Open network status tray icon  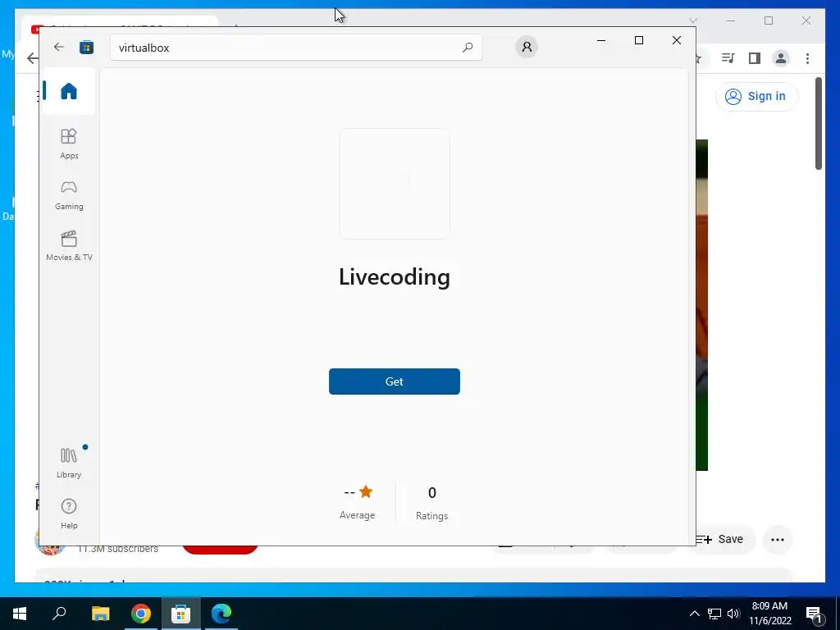[714, 614]
